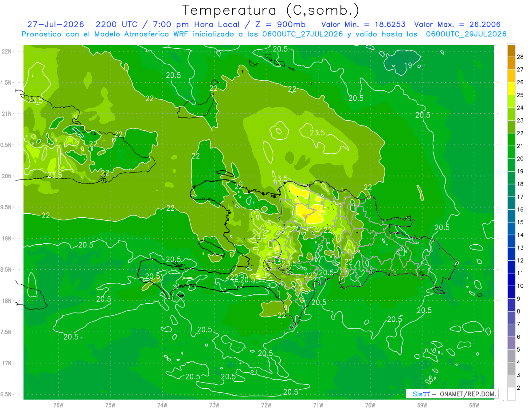Click the "74W" longitude axis label

(162, 405)
